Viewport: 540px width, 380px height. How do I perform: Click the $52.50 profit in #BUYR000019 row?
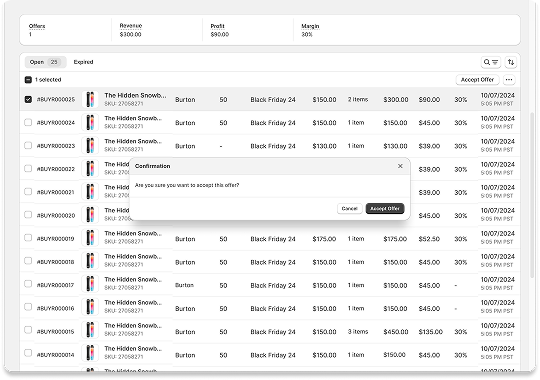429,239
